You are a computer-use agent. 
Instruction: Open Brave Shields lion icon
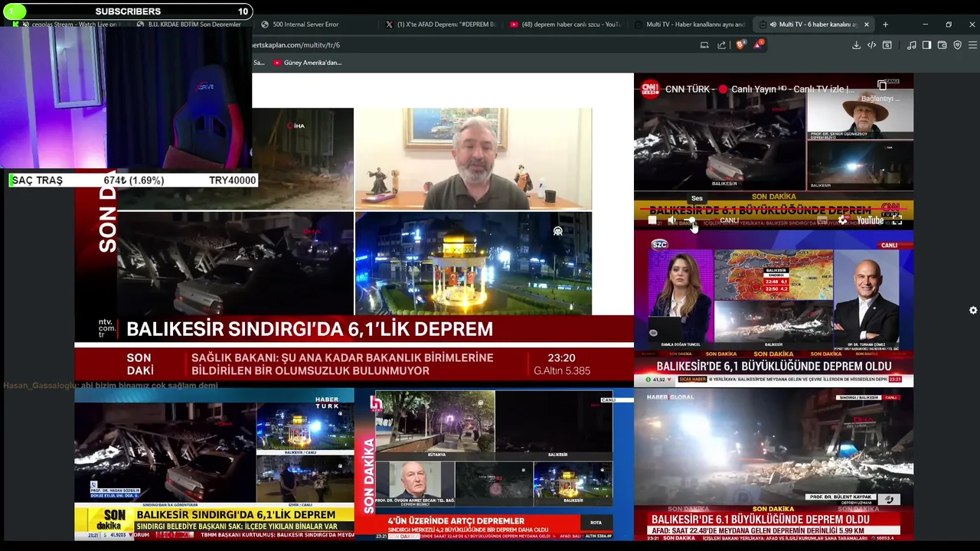tap(740, 44)
